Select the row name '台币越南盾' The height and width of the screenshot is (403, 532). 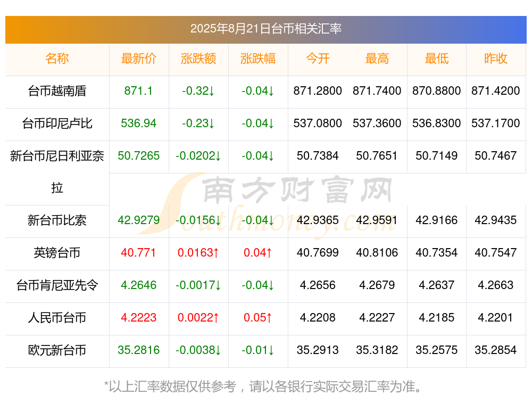point(57,91)
